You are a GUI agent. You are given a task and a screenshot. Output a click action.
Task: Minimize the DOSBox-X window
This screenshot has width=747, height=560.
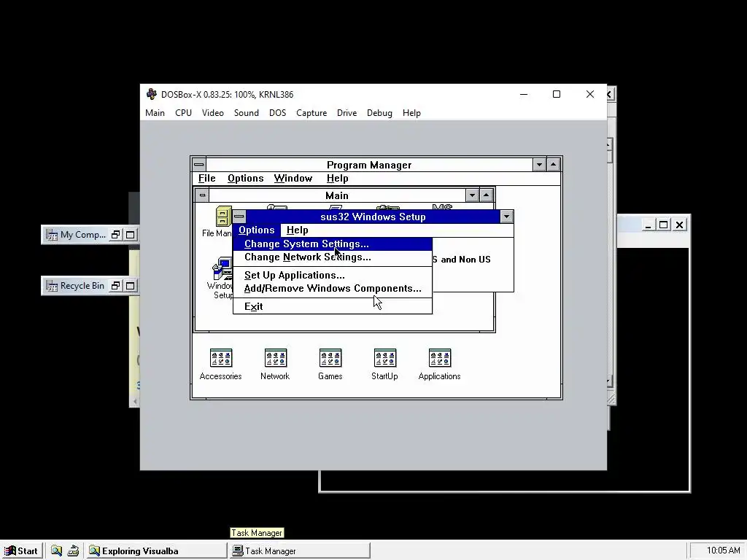click(524, 94)
